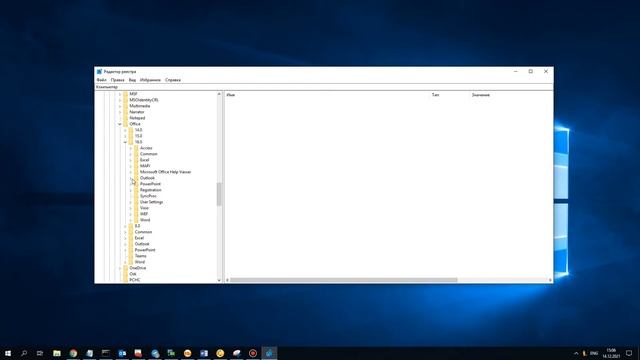Select the PowerPoint key under 16.0
The height and width of the screenshot is (360, 640).
pyautogui.click(x=150, y=184)
